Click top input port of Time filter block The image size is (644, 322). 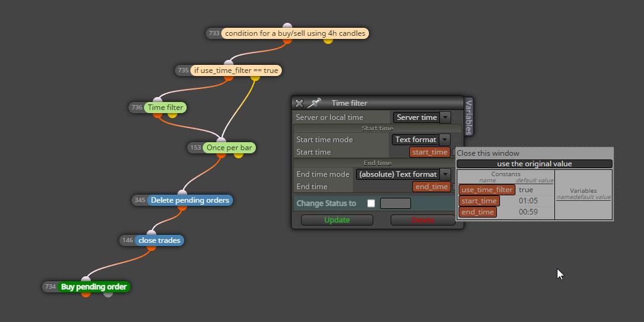(x=158, y=101)
